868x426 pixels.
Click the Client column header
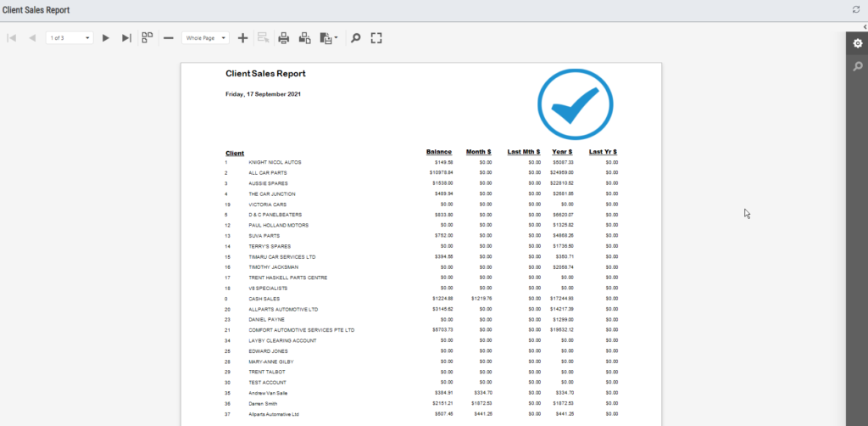pos(235,153)
